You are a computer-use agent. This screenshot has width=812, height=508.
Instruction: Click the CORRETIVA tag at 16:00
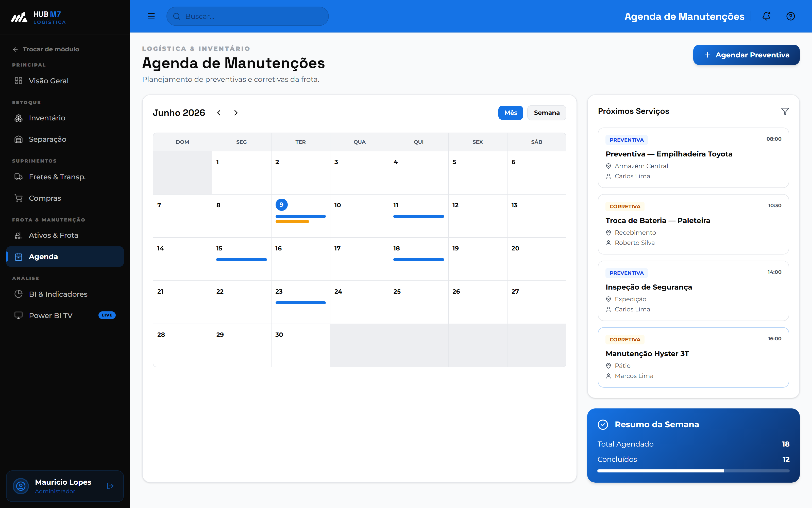[625, 339]
